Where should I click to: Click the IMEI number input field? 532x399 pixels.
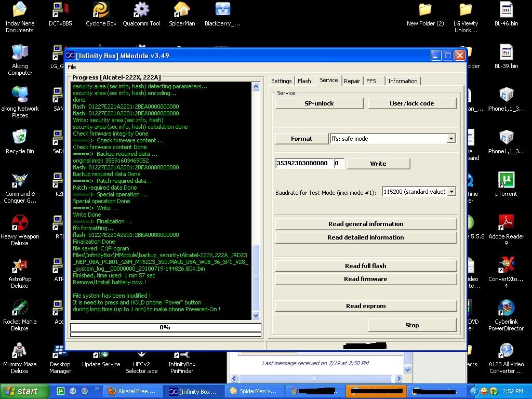point(304,163)
